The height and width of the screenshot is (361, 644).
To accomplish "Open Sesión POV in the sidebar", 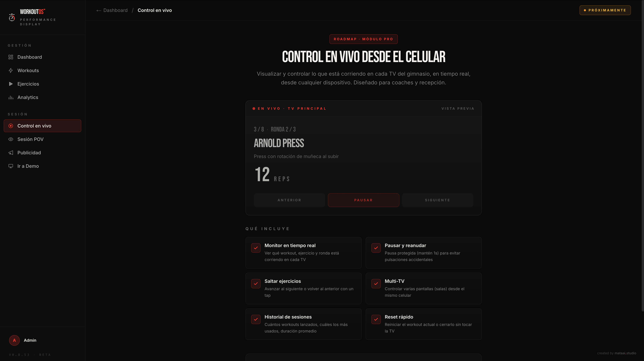I will [x=42, y=139].
